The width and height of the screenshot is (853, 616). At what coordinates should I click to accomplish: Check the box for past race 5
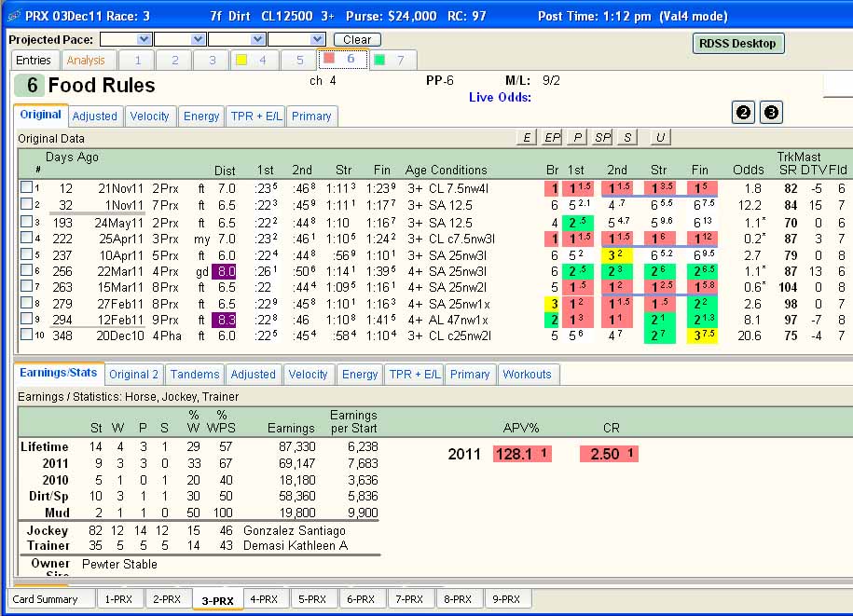25,253
